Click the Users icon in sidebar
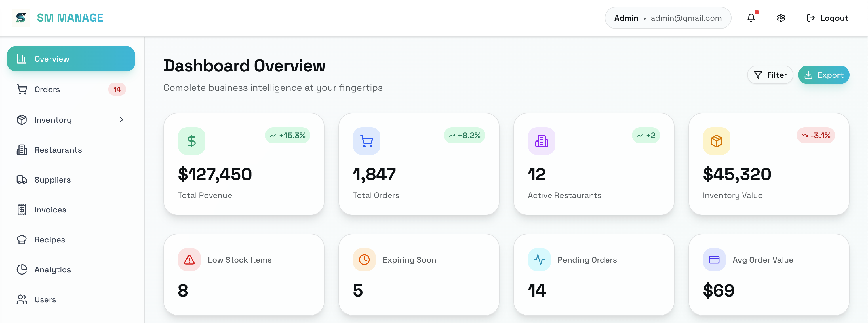Viewport: 868px width, 323px height. [x=22, y=299]
